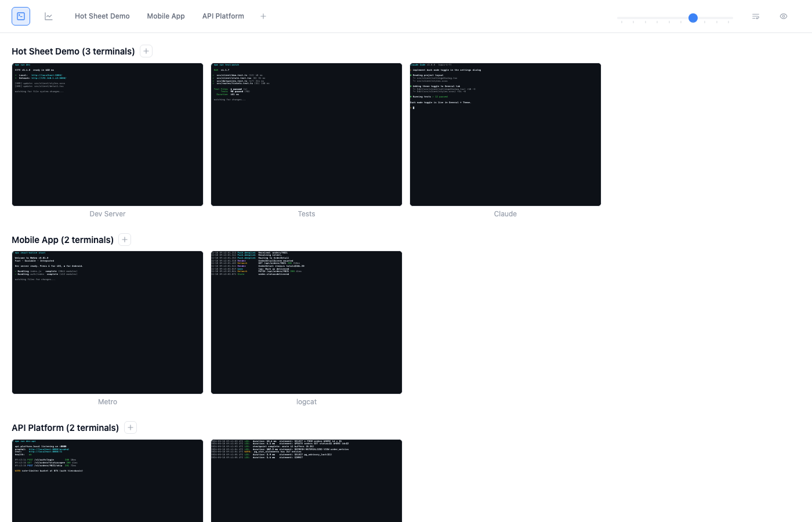Select the terminal view icon

[x=21, y=16]
